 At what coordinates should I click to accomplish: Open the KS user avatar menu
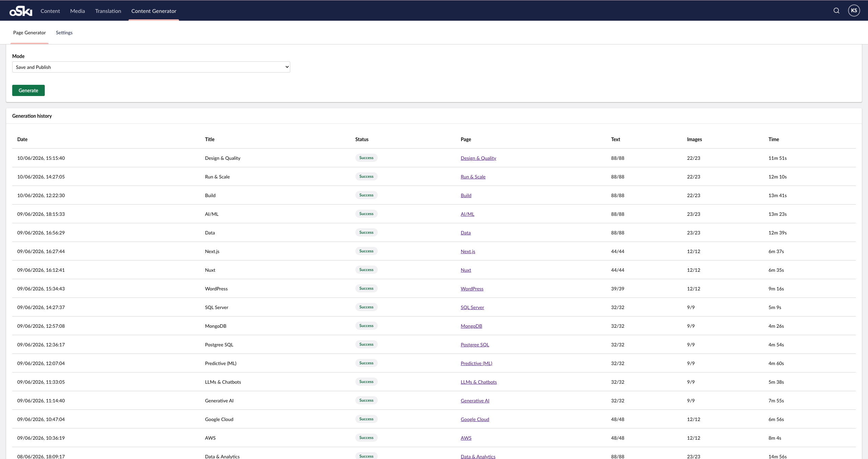click(854, 11)
